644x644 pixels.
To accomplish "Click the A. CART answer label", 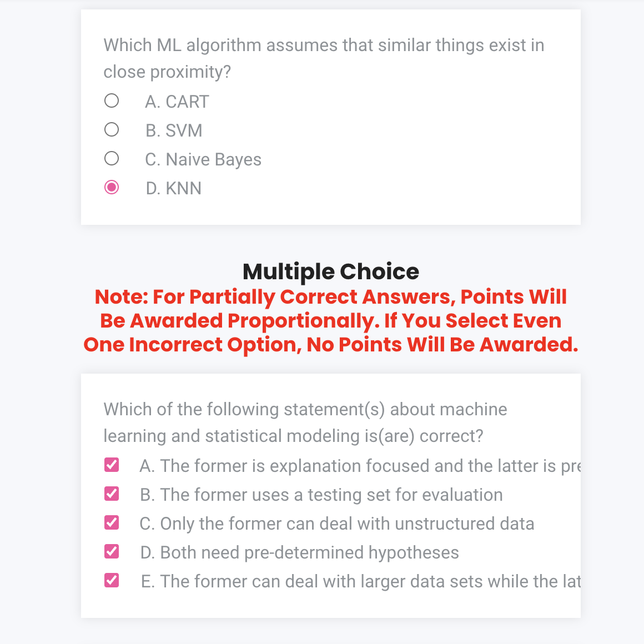I will [x=177, y=102].
